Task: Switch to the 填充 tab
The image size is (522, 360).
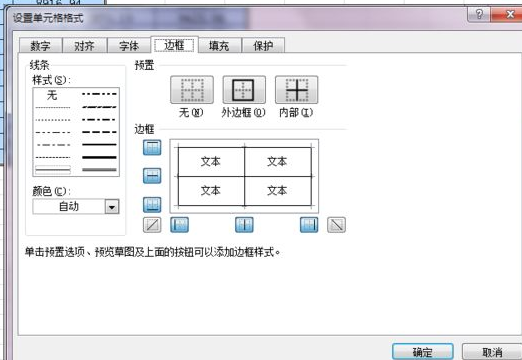Action: (219, 46)
